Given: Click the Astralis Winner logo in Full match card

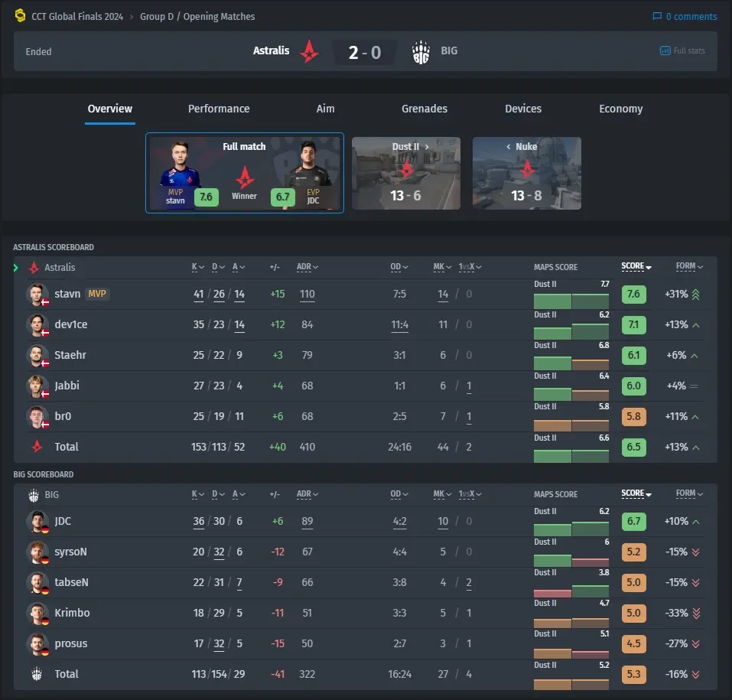Looking at the screenshot, I should click(x=245, y=177).
